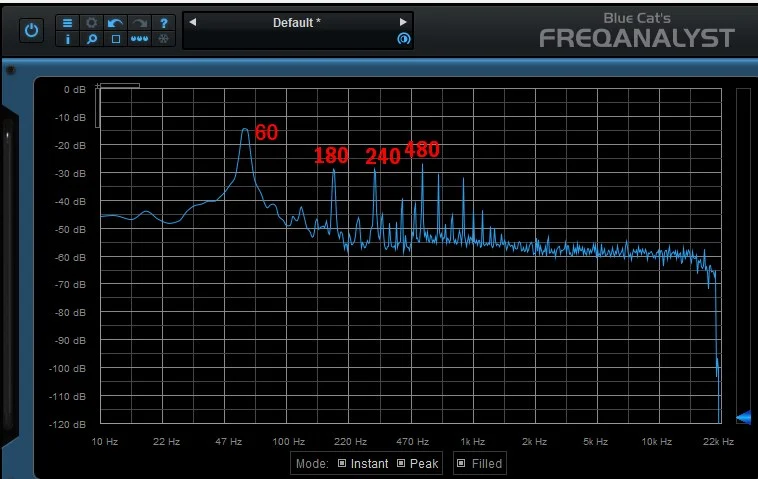Click the 0 dB axis label
This screenshot has width=758, height=479.
pyautogui.click(x=74, y=89)
